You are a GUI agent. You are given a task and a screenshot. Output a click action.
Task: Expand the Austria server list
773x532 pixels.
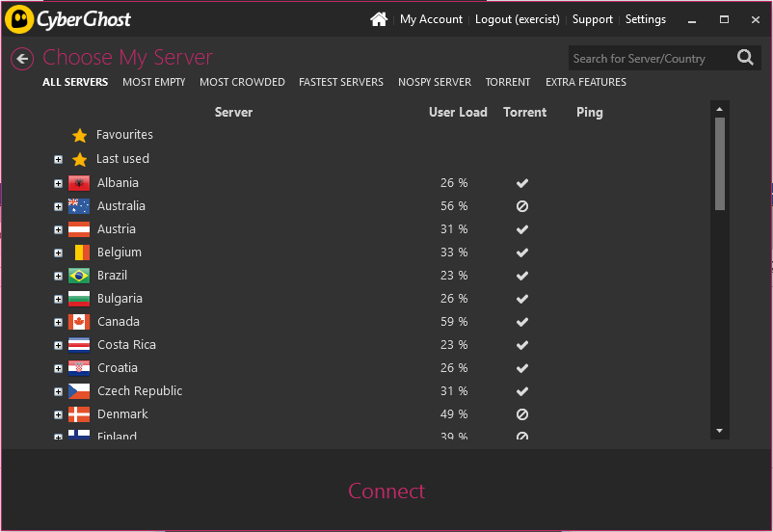[x=58, y=230]
